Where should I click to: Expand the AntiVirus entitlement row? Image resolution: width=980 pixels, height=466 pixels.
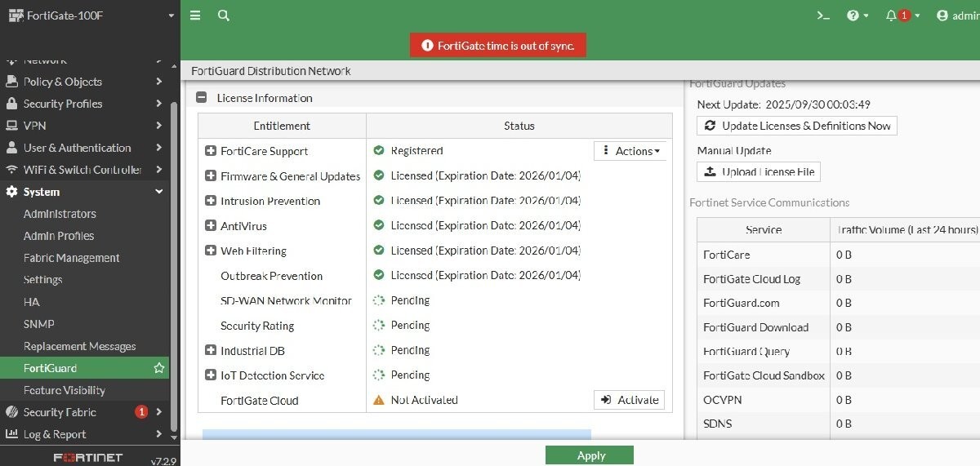211,226
